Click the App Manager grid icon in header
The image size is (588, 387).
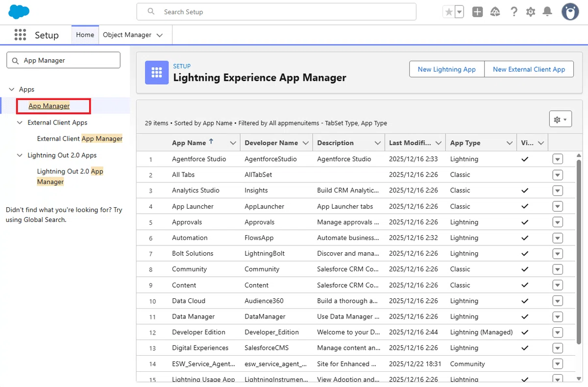[x=157, y=73]
